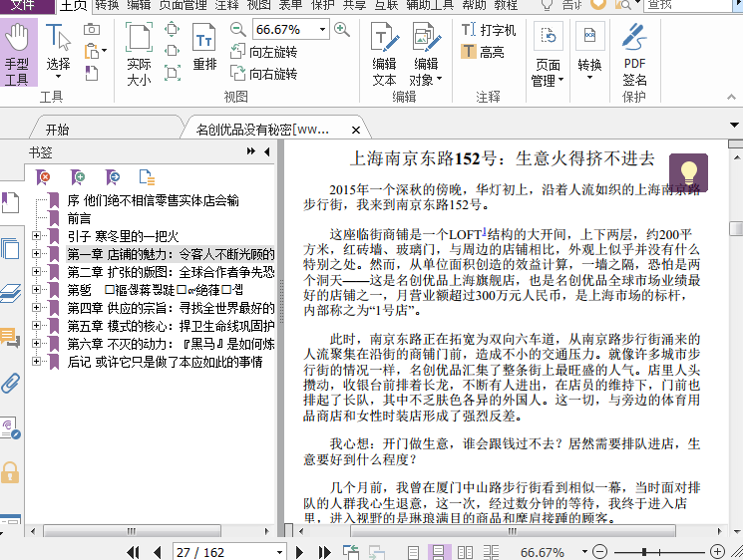Switch to single page view mode
The image size is (743, 560).
coord(414,552)
